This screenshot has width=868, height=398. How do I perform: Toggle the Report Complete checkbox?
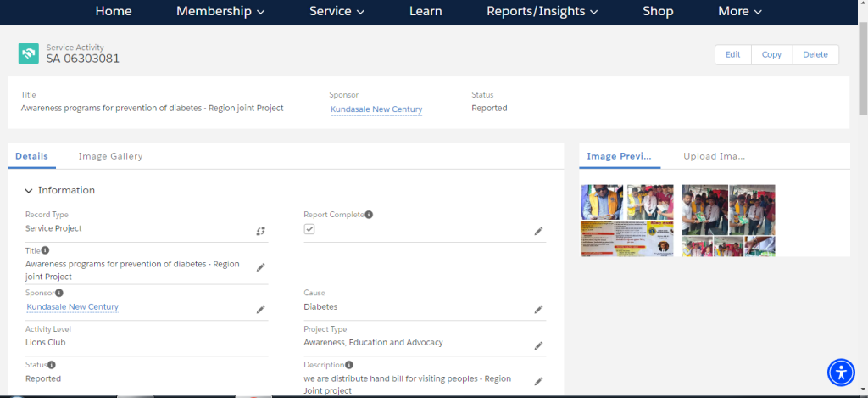(x=309, y=229)
